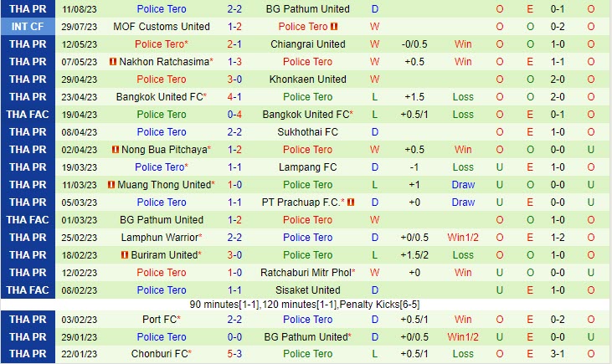
Task: Click red card icon beside Nakhon Ratchasima
Action: click(x=112, y=62)
